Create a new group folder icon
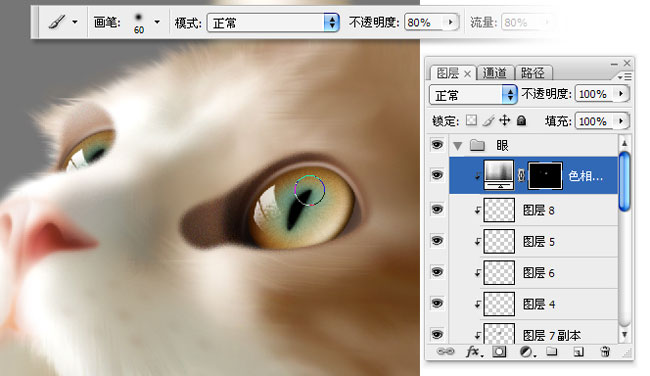Image resolution: width=650 pixels, height=376 pixels. click(551, 352)
